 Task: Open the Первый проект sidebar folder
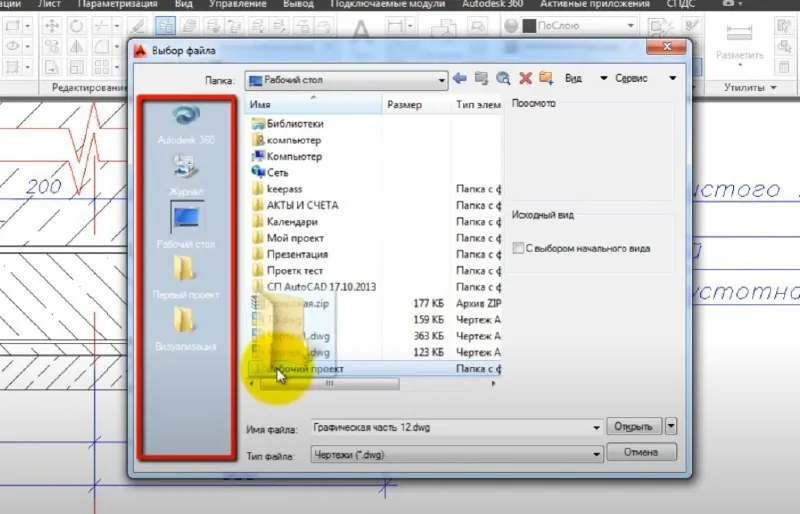[186, 277]
